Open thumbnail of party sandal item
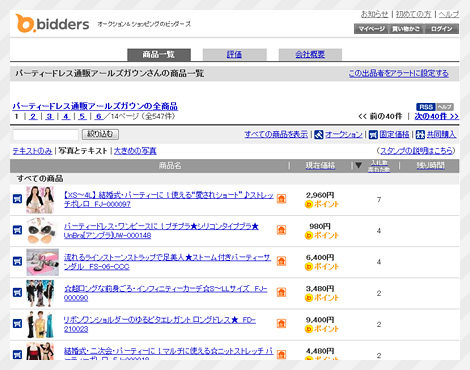Image resolution: width=470 pixels, height=370 pixels. point(43,262)
